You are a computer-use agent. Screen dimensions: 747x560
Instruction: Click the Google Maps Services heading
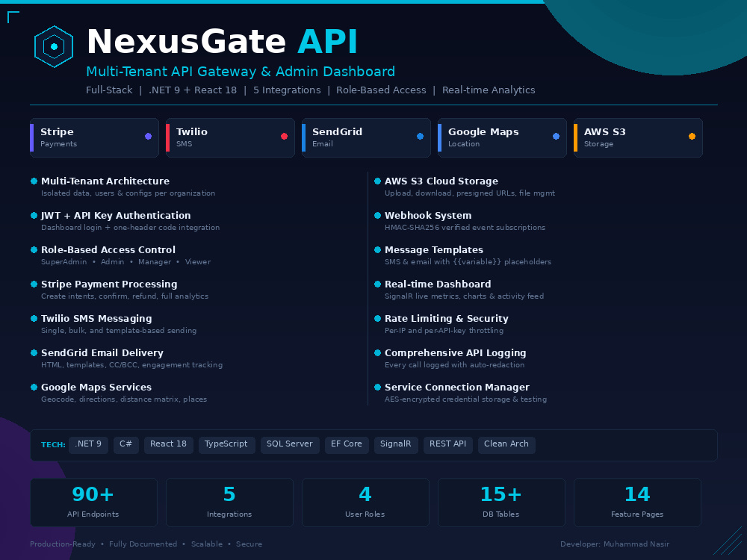[x=96, y=387]
